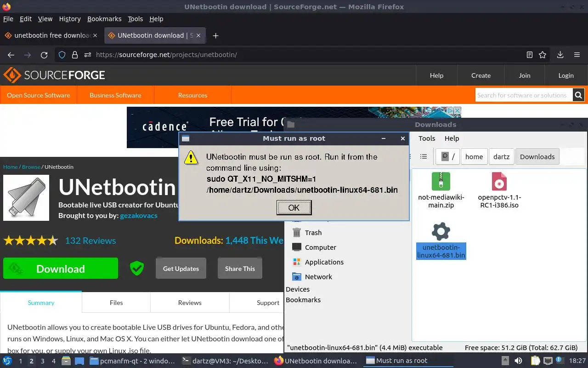The height and width of the screenshot is (368, 588).
Task: Click OK in Must run as root dialog
Action: point(294,207)
